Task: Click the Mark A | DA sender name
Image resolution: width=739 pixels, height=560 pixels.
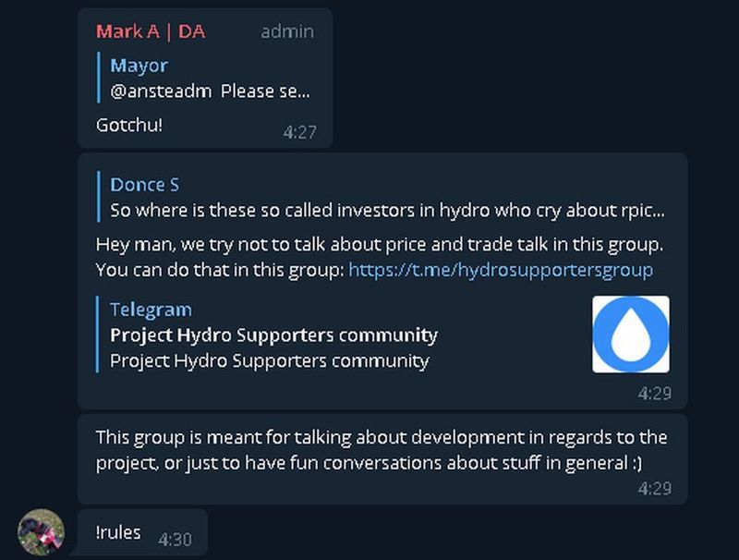Action: click(x=151, y=31)
